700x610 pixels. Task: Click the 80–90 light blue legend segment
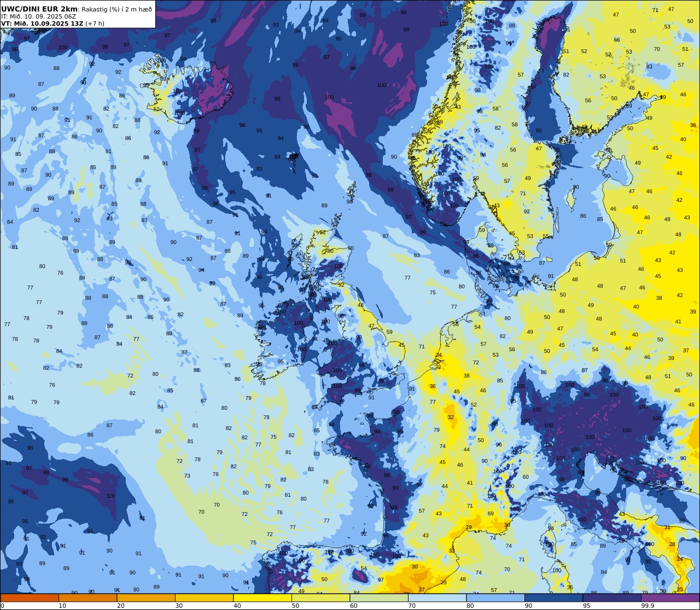495,598
